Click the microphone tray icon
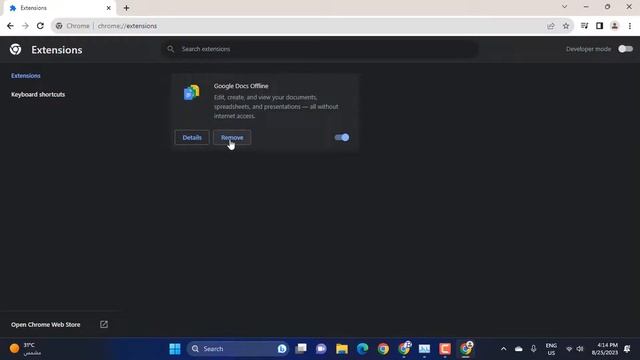 coord(533,349)
